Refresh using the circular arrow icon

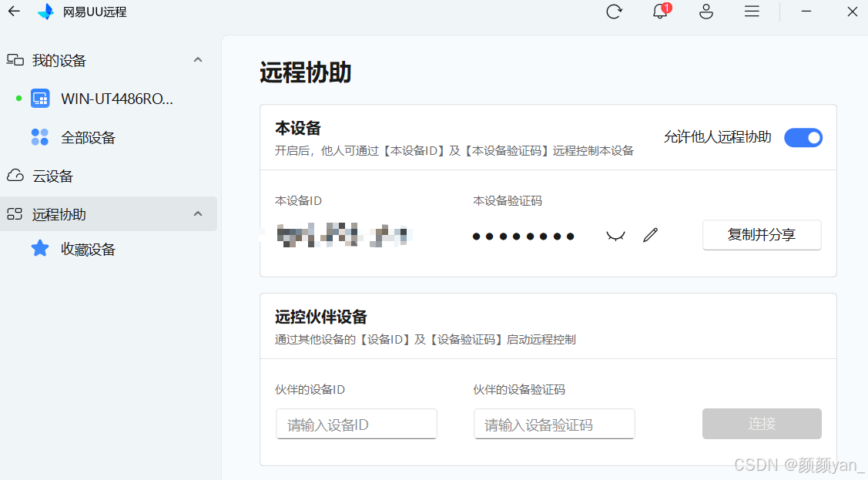[614, 12]
